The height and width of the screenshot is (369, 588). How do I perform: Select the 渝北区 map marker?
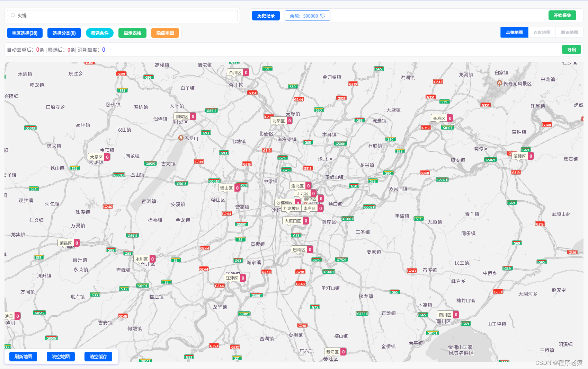coord(301,186)
